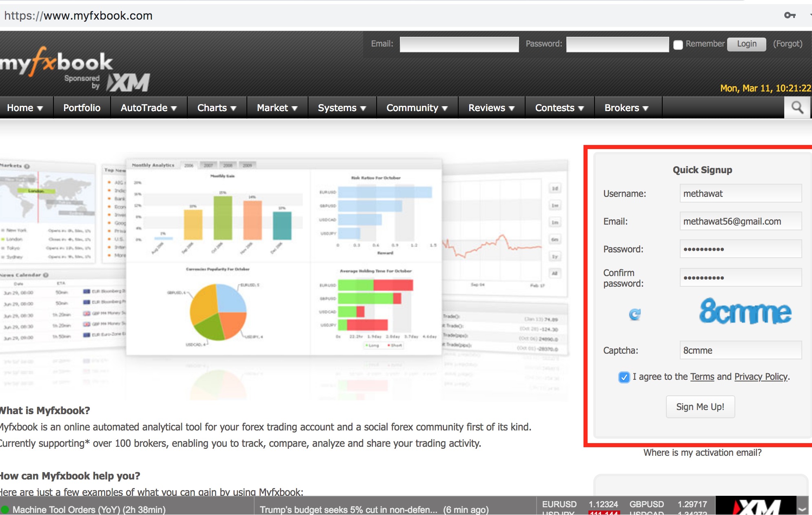
Task: Click 'How can Myfxbook help you?' heading
Action: tap(70, 476)
